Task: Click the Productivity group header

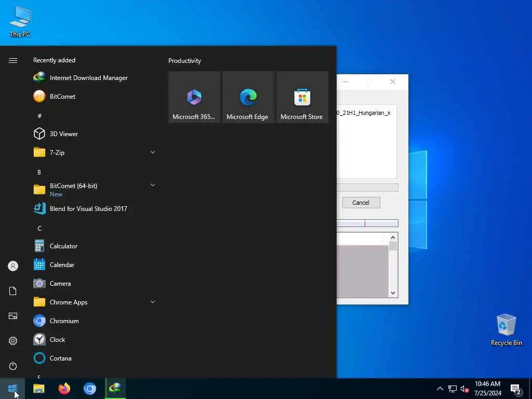Action: point(184,61)
